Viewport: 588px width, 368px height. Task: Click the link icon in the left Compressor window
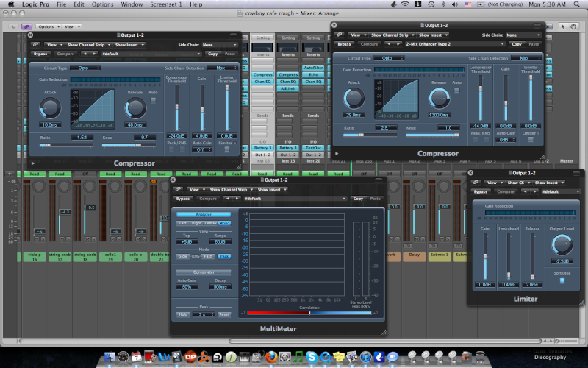pyautogui.click(x=35, y=45)
